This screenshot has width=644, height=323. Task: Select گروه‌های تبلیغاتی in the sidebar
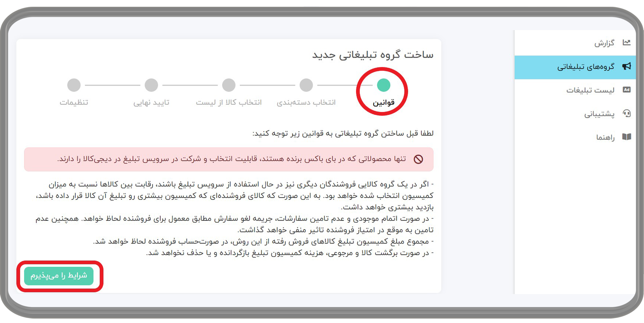[x=575, y=67]
